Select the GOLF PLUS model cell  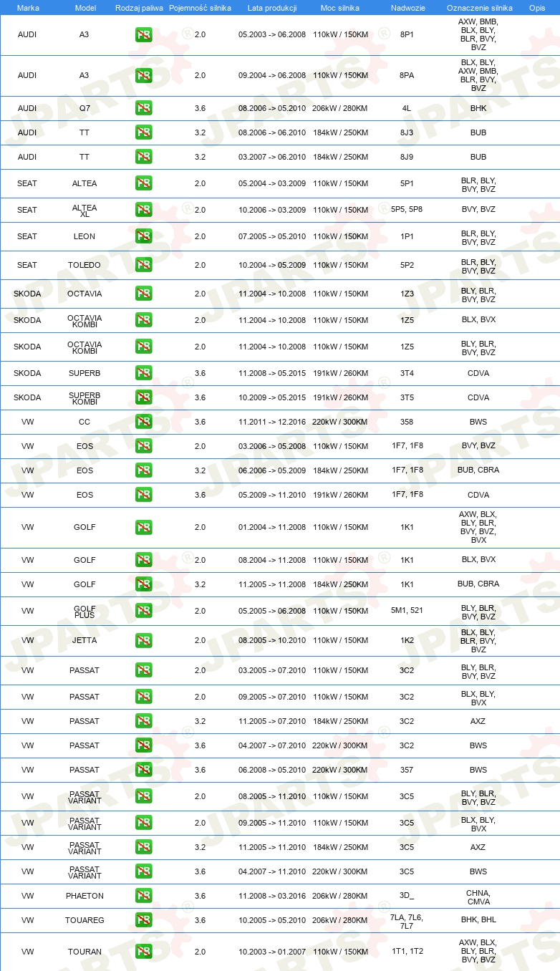(x=85, y=611)
